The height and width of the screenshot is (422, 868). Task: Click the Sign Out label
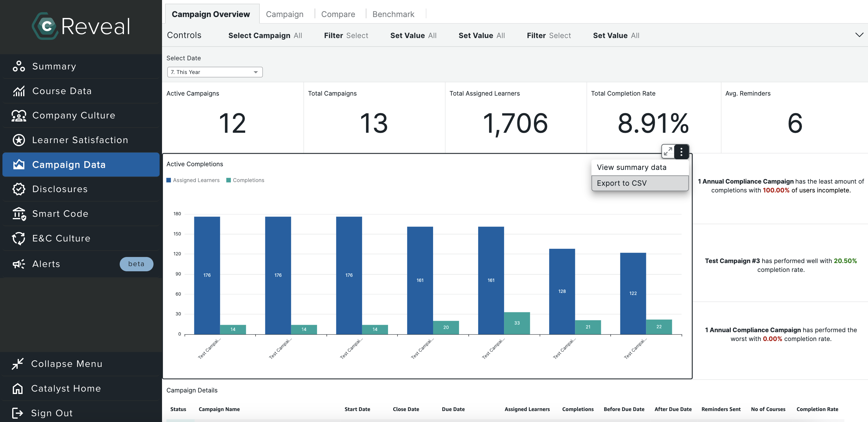[51, 413]
